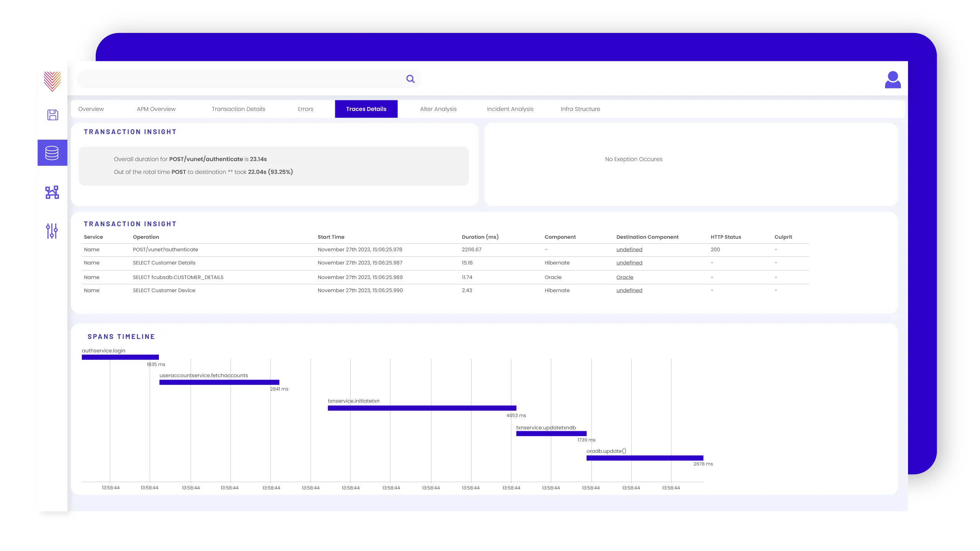
Task: Switch to the Overview tab
Action: coord(91,109)
